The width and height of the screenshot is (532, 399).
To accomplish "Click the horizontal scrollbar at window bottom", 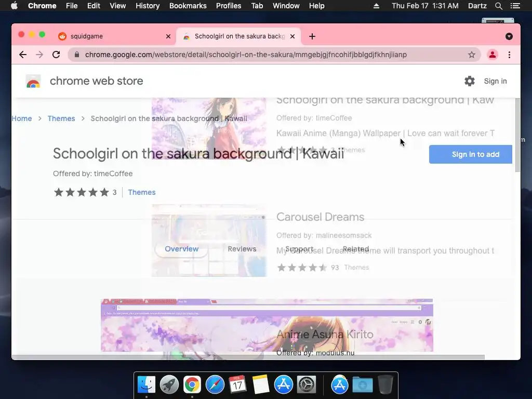I will pos(248,357).
